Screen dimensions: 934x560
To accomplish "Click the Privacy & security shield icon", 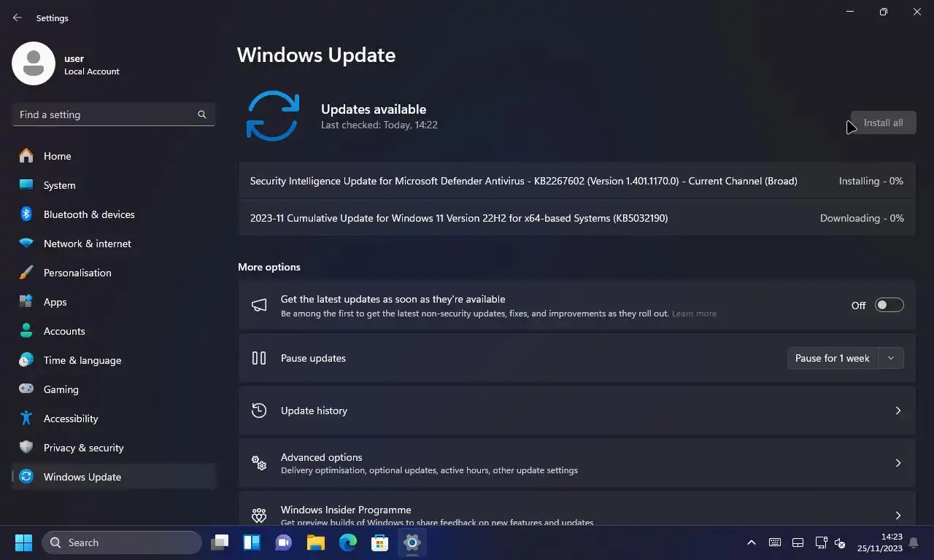I will [26, 448].
